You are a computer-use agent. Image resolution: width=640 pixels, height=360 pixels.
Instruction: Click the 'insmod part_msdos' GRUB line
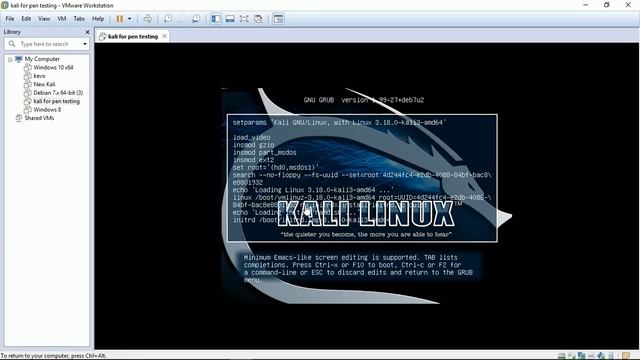[x=264, y=153]
